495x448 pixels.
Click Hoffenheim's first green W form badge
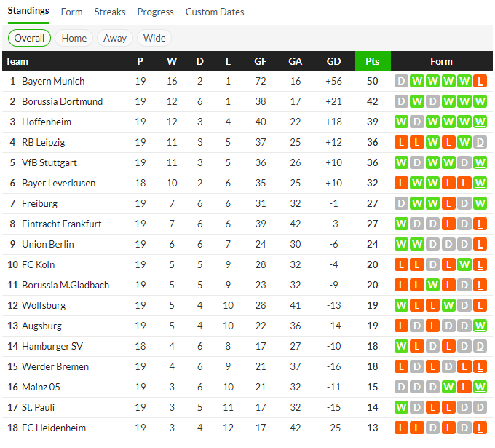(401, 122)
